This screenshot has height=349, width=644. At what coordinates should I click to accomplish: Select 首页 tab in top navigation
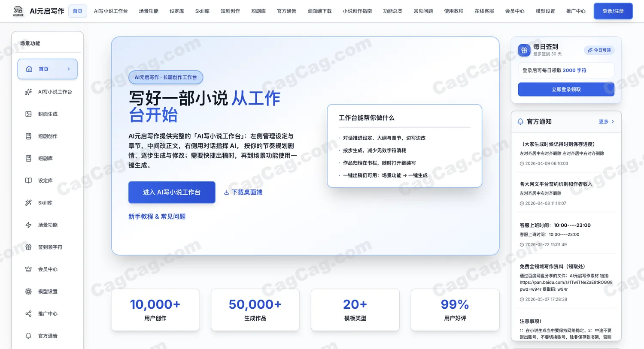78,11
